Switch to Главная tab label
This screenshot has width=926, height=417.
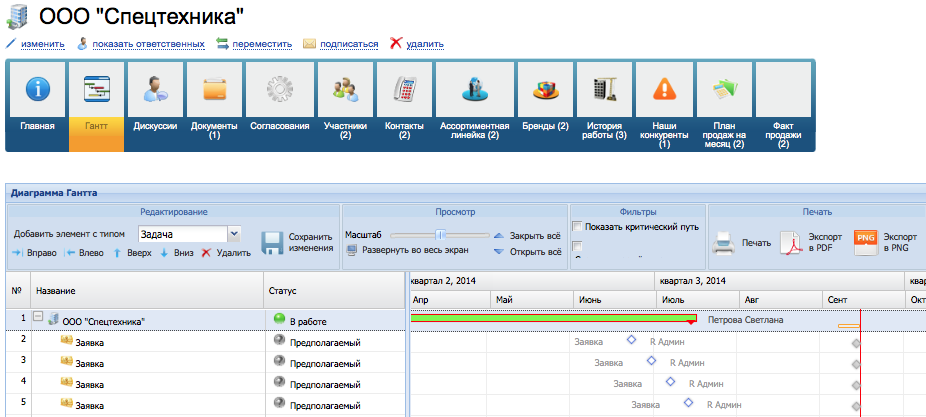(37, 126)
